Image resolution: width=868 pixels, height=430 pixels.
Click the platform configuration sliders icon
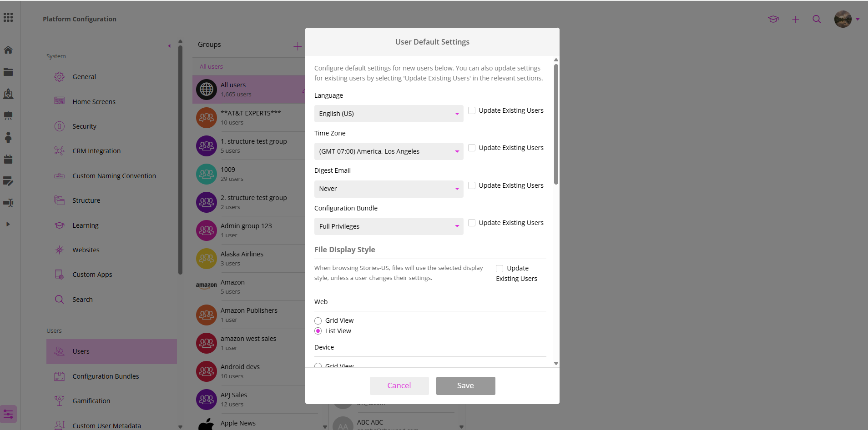[x=9, y=414]
